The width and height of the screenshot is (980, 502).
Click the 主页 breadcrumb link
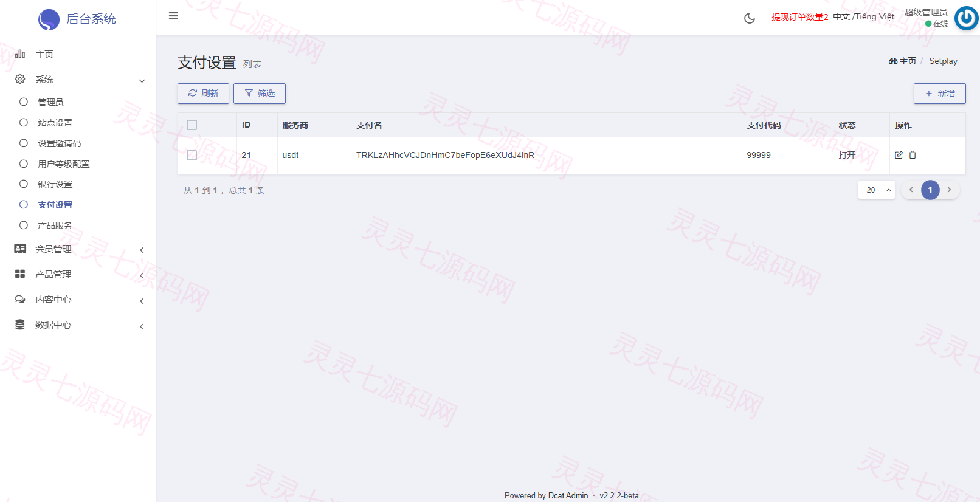point(903,61)
